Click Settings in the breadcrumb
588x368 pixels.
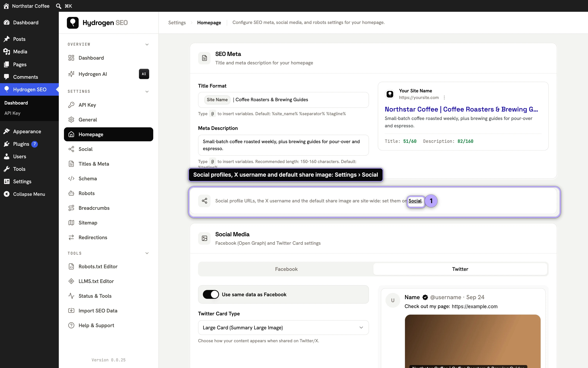(x=177, y=23)
